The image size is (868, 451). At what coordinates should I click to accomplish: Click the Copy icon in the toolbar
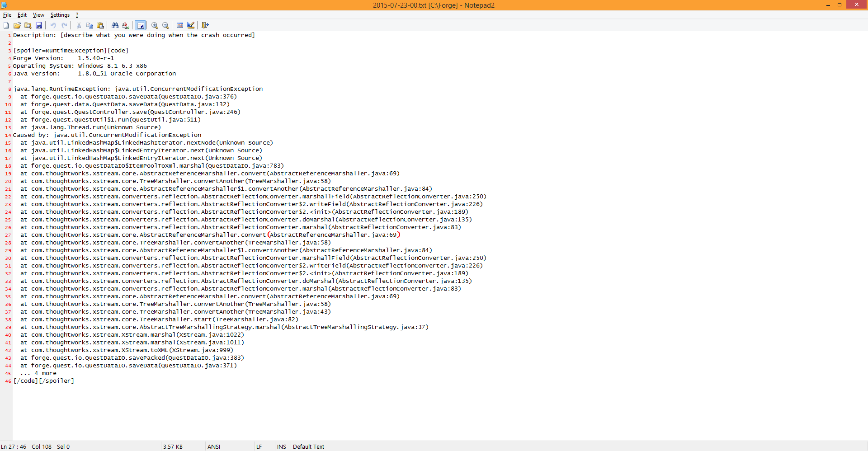[90, 25]
